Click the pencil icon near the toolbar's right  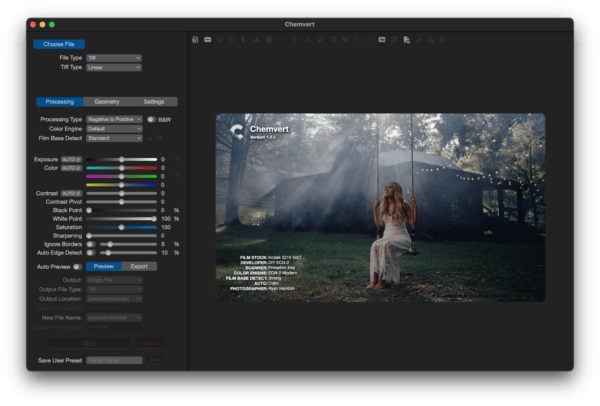click(x=419, y=40)
